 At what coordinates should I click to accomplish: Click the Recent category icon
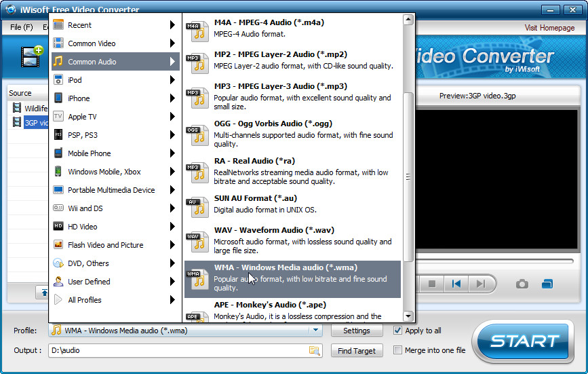(58, 25)
